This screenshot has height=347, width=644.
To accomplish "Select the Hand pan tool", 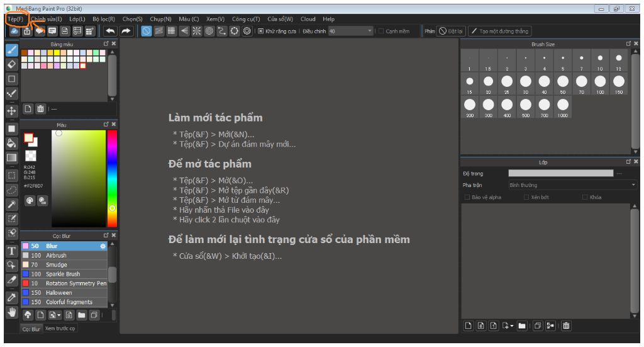I will click(x=11, y=312).
